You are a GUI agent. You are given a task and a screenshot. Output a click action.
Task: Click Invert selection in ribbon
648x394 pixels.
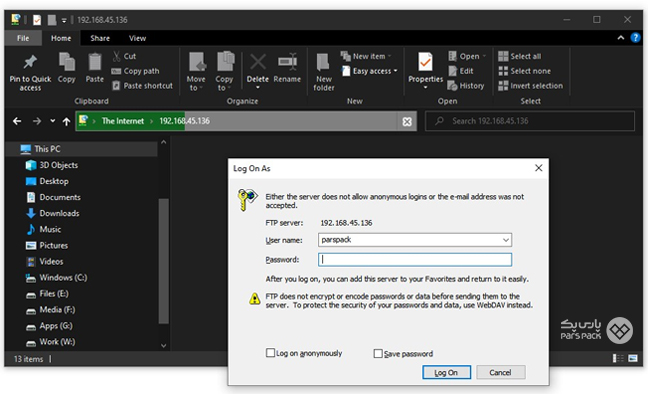click(531, 86)
